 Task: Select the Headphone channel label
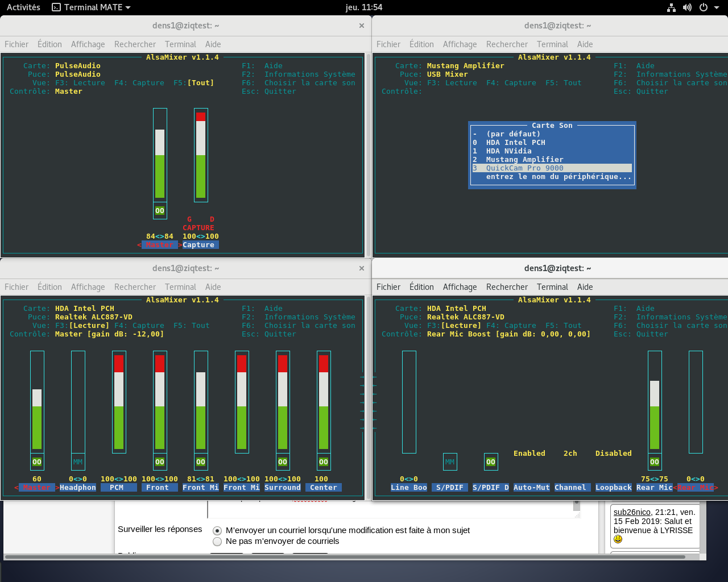(78, 488)
